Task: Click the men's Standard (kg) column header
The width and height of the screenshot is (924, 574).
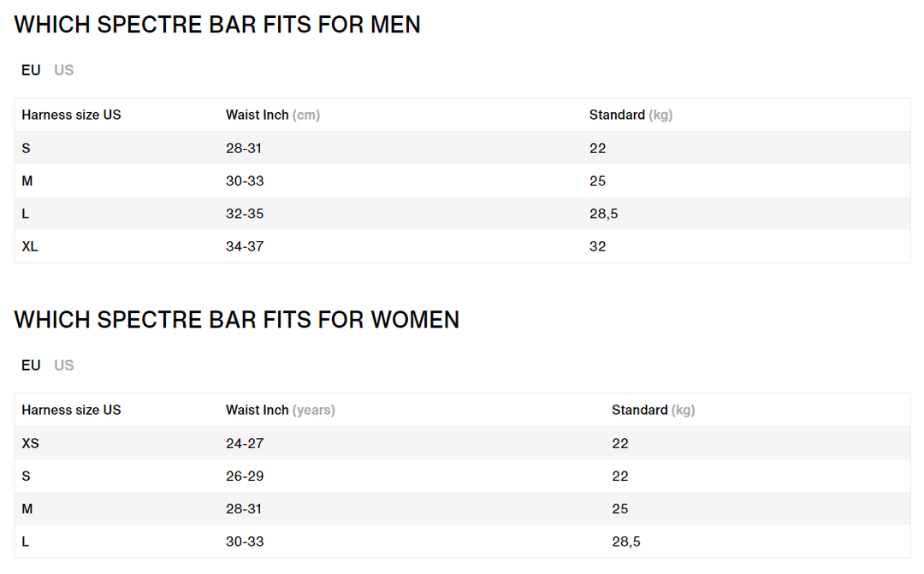Action: click(631, 115)
